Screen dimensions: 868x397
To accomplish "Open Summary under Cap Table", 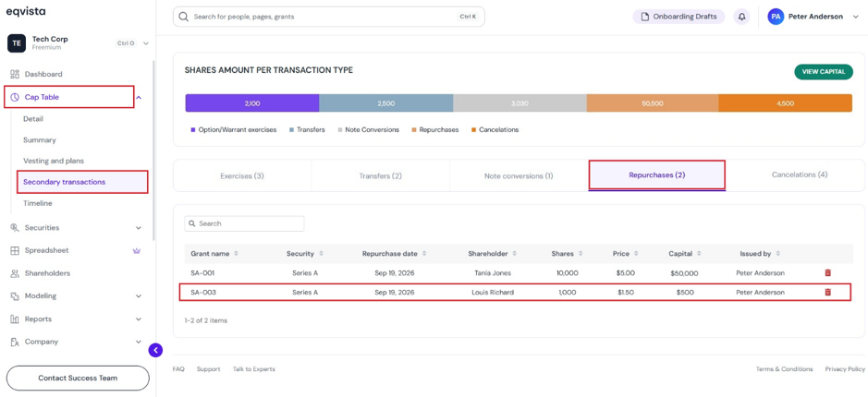I will [40, 140].
